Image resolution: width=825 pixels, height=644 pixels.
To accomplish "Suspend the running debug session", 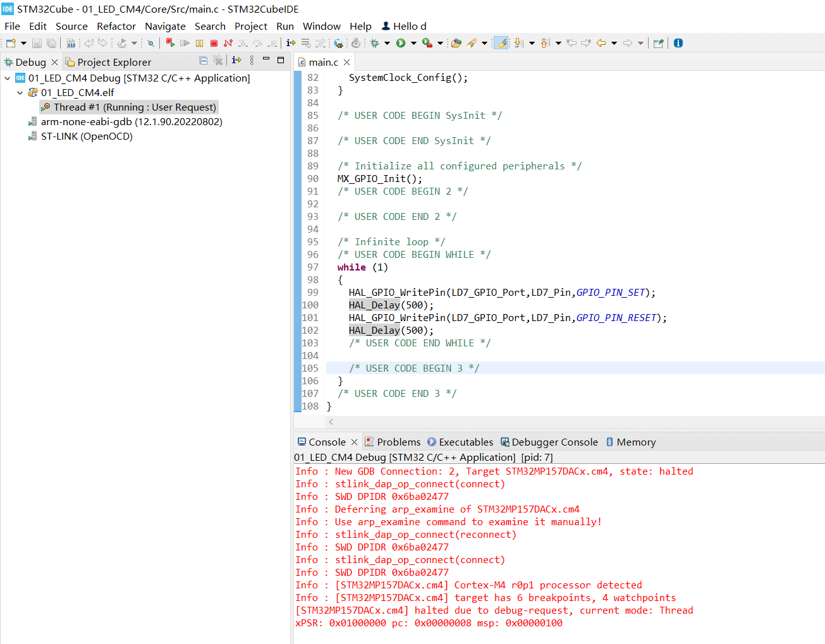I will (199, 43).
